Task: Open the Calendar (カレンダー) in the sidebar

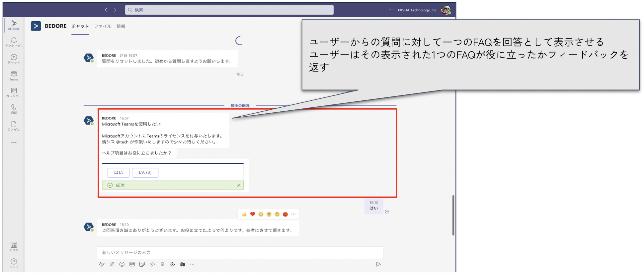Action: click(x=14, y=92)
